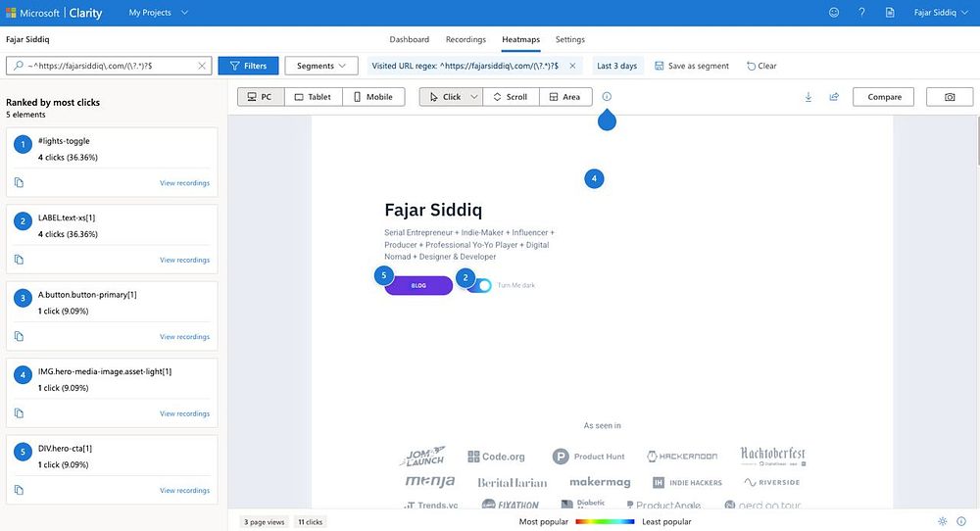Open the Segments dropdown
Image resolution: width=980 pixels, height=531 pixels.
tap(321, 66)
